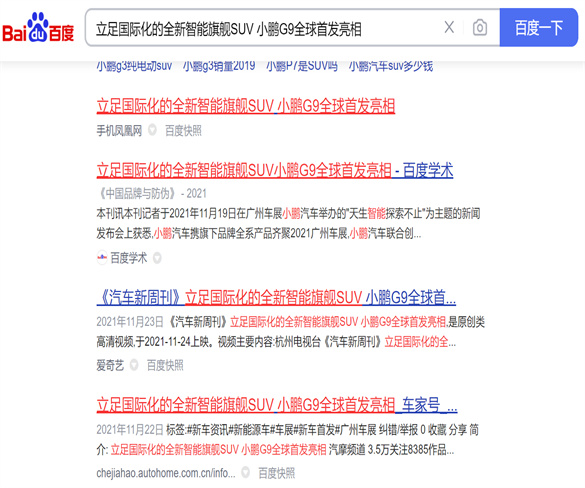Open 百度快照 for 爱奇艺 result
The width and height of the screenshot is (585, 488).
[x=165, y=365]
